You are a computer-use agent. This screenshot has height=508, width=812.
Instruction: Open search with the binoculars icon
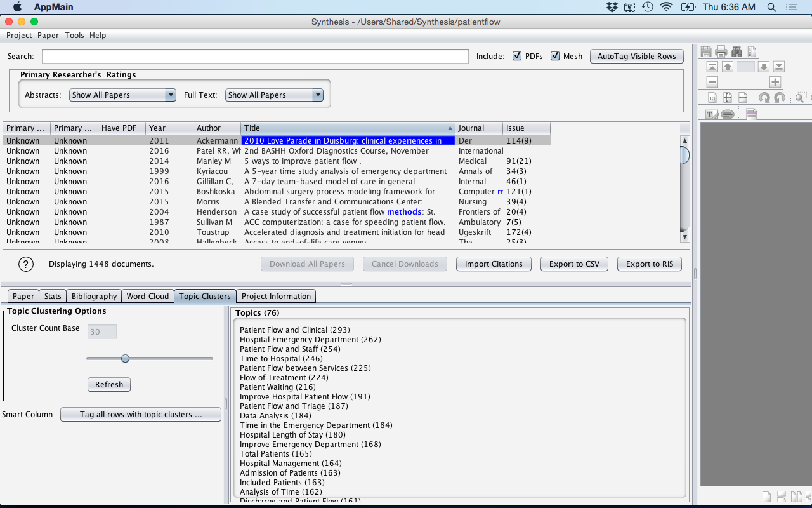coord(737,51)
